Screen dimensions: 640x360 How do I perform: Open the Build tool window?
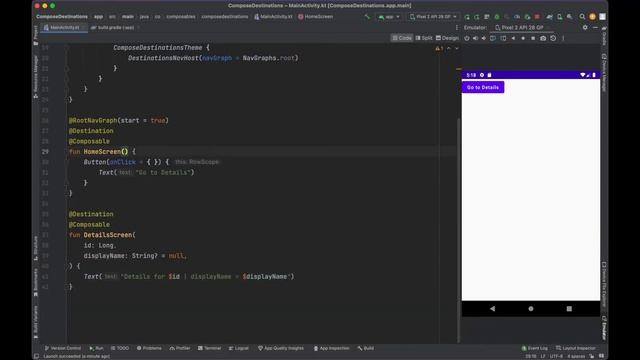coord(366,348)
